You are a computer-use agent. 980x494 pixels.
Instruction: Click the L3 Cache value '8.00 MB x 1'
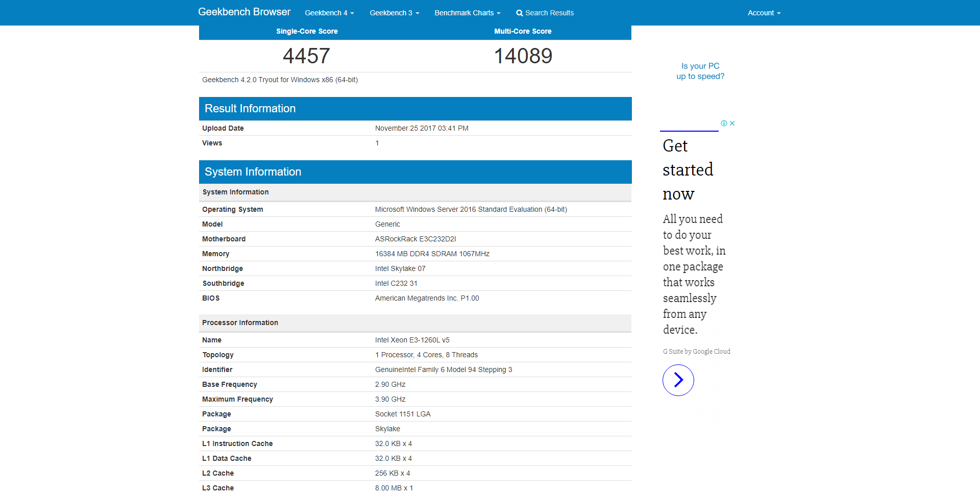(394, 488)
